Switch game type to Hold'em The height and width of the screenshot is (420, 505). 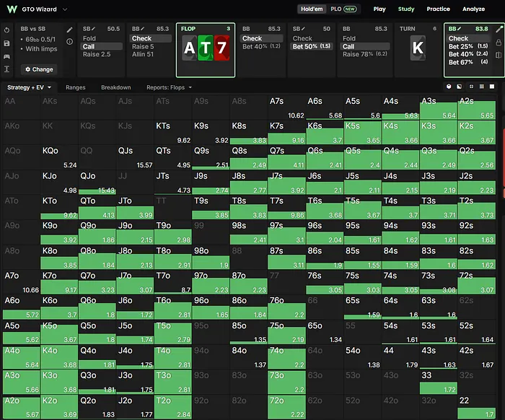pyautogui.click(x=312, y=9)
